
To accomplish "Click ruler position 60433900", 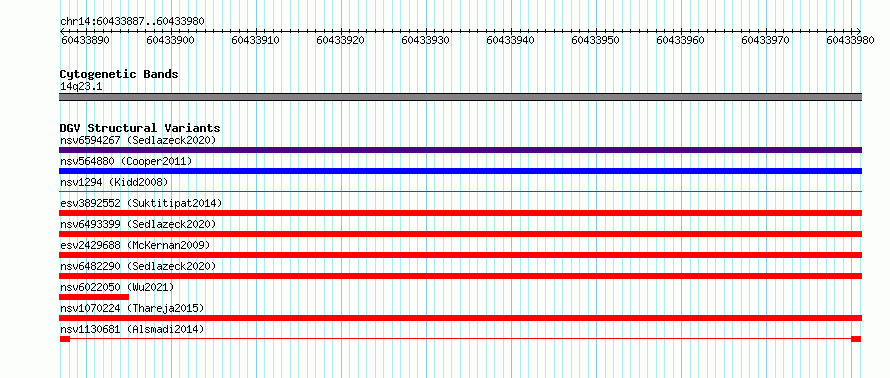I will point(170,40).
